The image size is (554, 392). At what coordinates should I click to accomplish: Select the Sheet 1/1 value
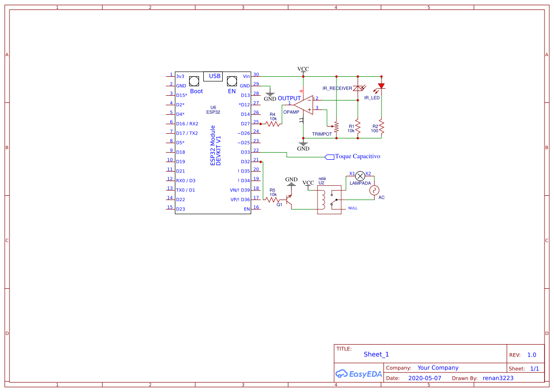[535, 369]
